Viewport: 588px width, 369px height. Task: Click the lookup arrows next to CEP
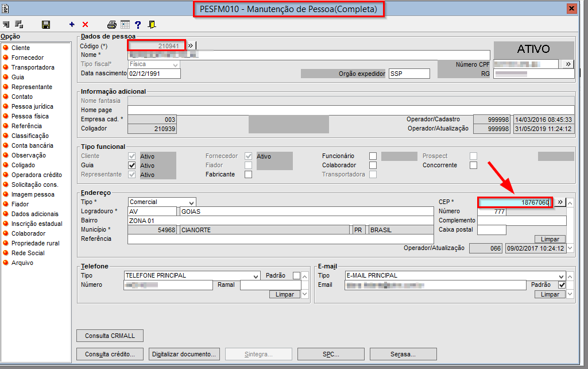560,202
